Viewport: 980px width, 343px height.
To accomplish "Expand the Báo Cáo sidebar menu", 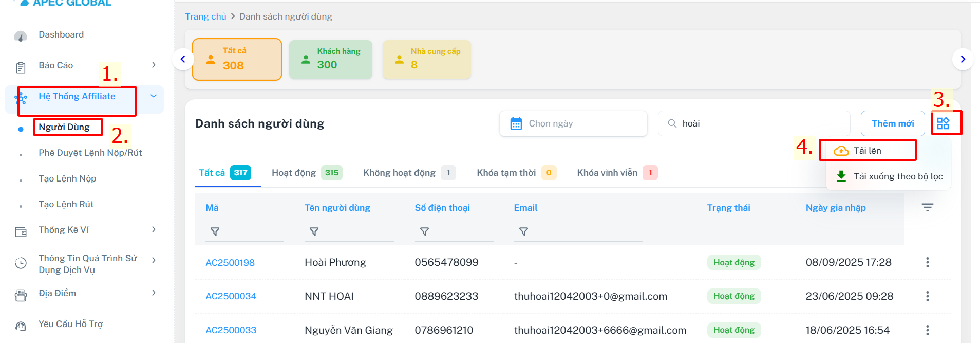I will [x=153, y=65].
